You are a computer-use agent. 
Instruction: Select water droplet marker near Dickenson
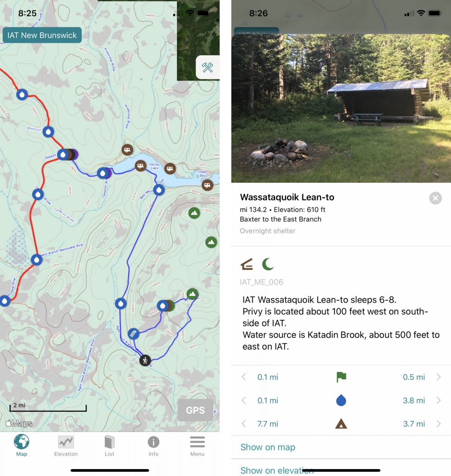(x=48, y=132)
